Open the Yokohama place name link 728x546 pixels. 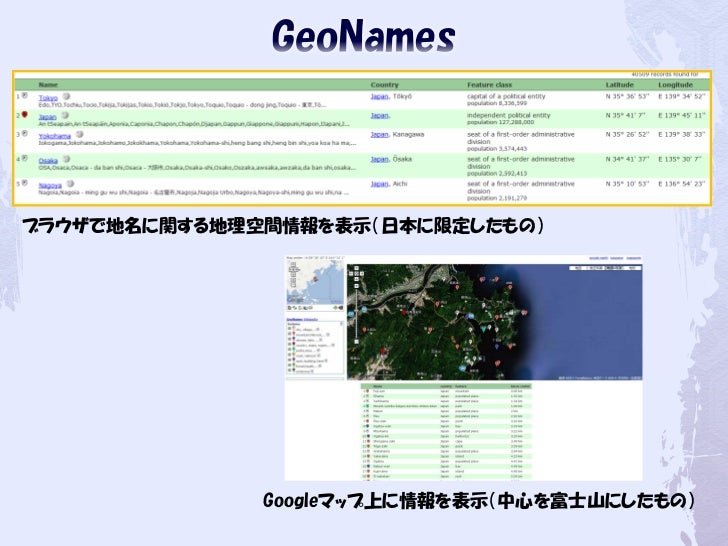[x=56, y=137]
